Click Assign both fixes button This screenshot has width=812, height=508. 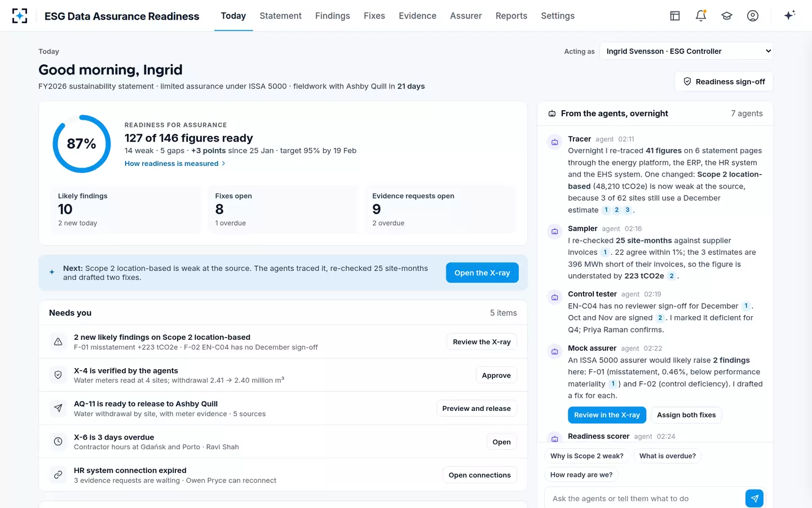[686, 415]
